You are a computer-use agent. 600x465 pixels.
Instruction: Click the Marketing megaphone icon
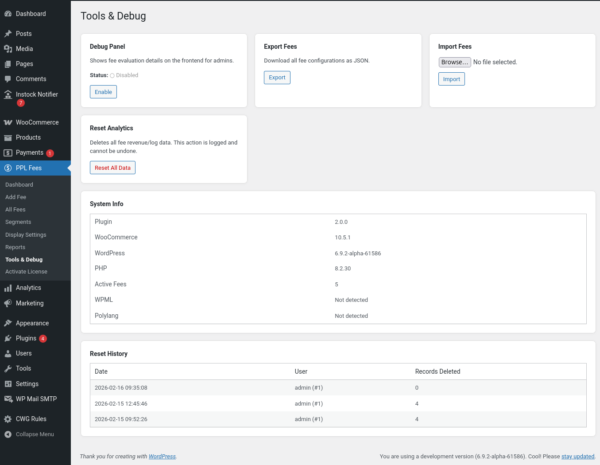point(8,302)
